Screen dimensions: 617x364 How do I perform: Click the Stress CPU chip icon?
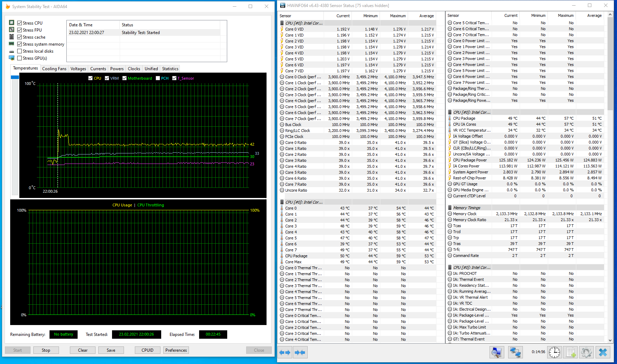click(12, 23)
